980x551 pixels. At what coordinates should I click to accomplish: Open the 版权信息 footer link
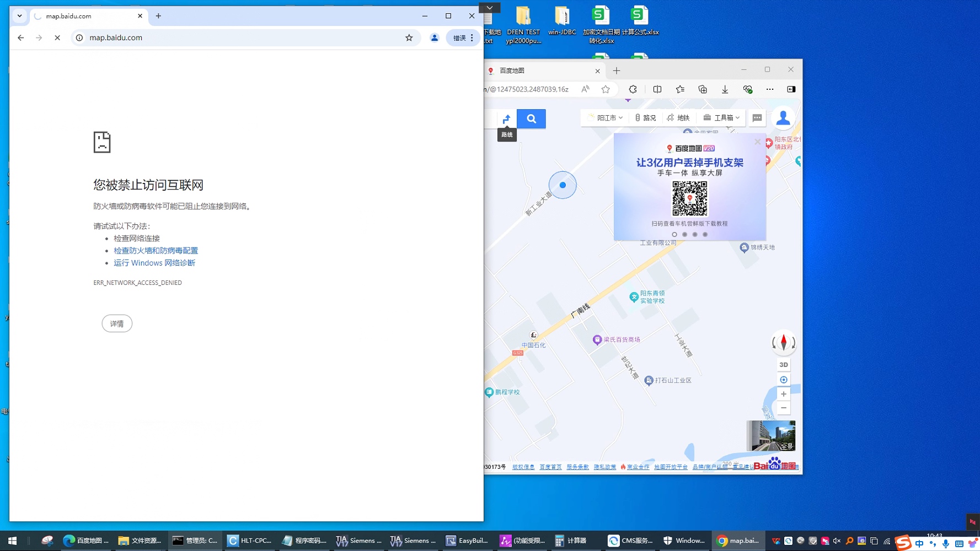click(523, 467)
